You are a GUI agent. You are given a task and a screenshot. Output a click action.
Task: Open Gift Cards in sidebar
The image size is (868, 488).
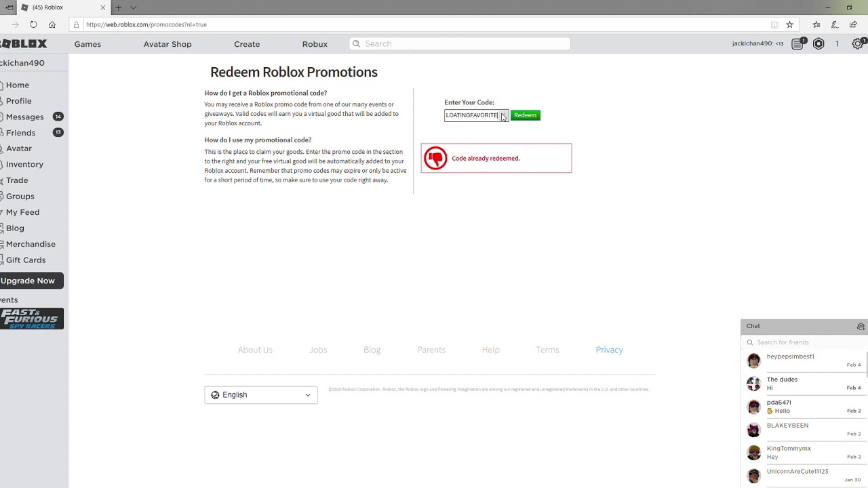pos(26,260)
